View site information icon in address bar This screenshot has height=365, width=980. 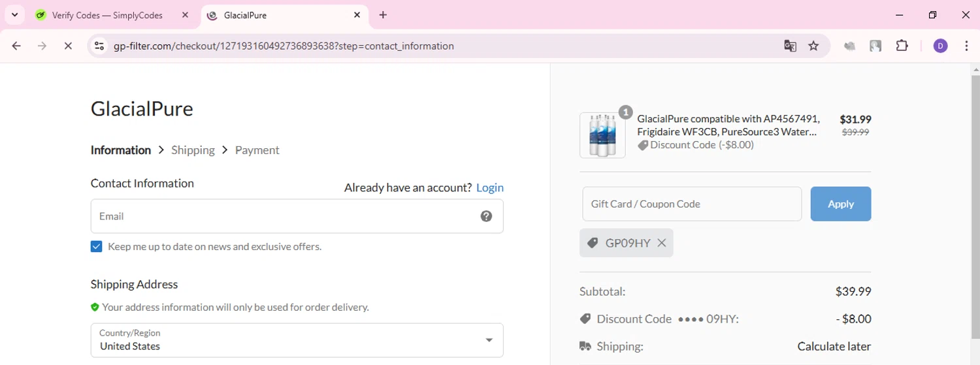99,46
